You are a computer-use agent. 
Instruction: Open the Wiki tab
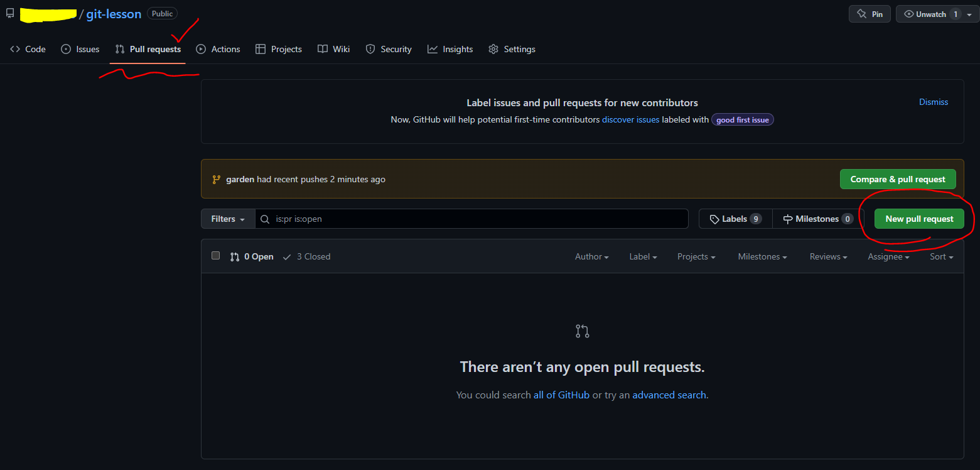pyautogui.click(x=333, y=49)
